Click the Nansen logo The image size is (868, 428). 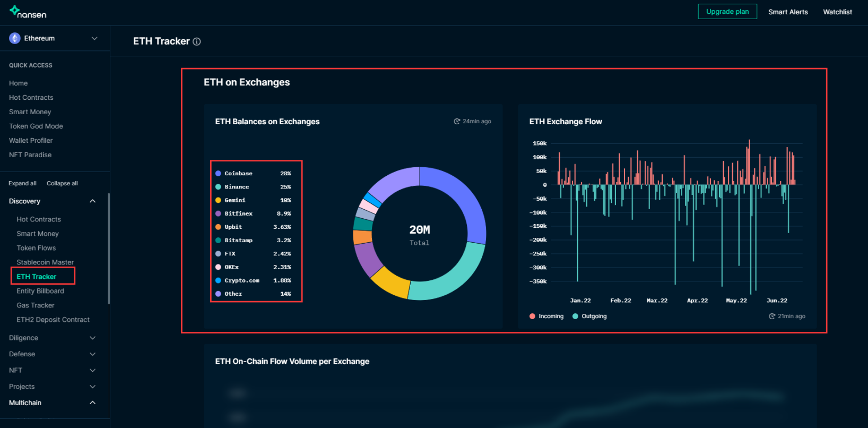(28, 12)
